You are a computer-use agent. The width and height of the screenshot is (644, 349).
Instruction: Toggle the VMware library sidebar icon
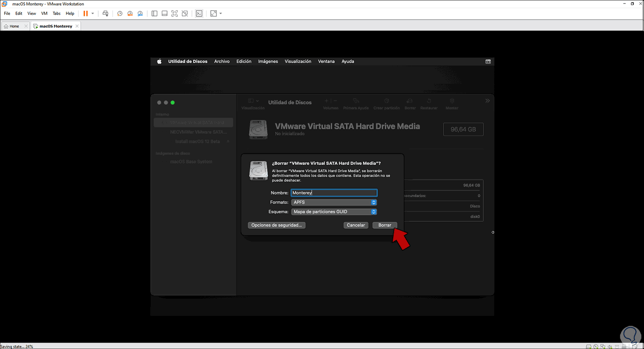[x=155, y=13]
